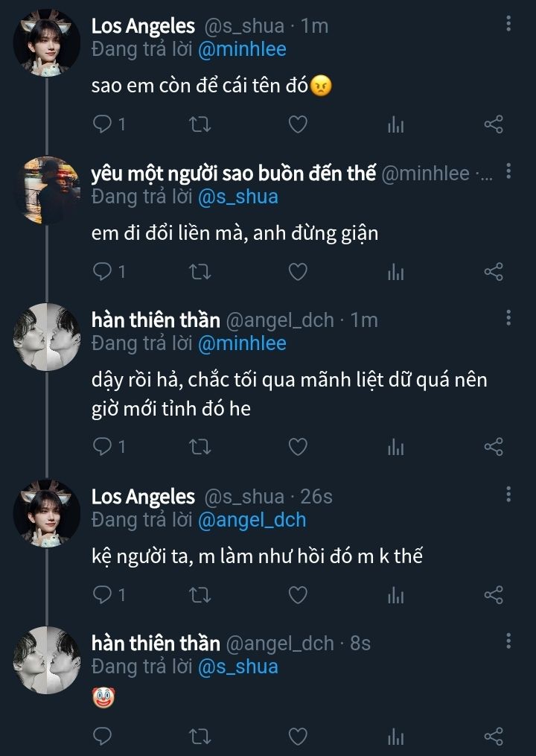Reply to the 'sao em còn để cái tên đó' tweet
The width and height of the screenshot is (536, 756).
[x=102, y=124]
